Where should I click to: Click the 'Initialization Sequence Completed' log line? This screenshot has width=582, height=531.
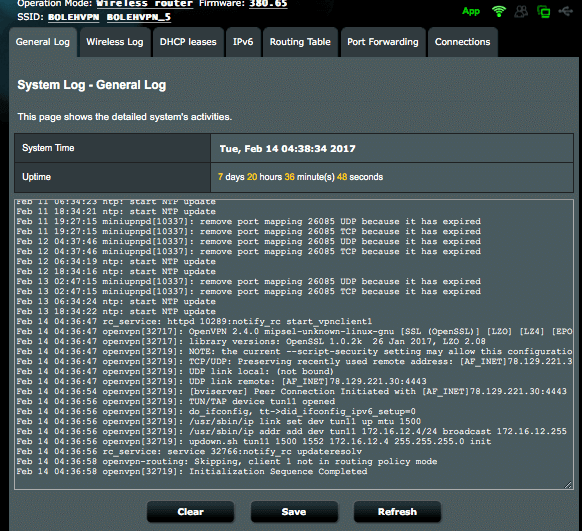(192, 472)
